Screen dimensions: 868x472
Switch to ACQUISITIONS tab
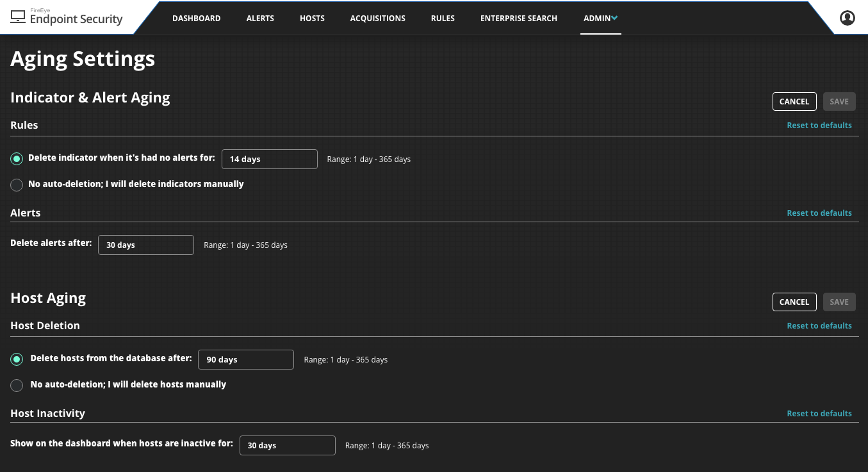coord(378,19)
